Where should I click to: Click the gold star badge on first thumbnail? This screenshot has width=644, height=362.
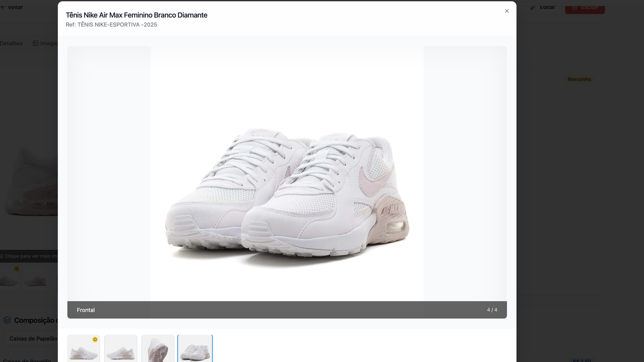(95, 340)
